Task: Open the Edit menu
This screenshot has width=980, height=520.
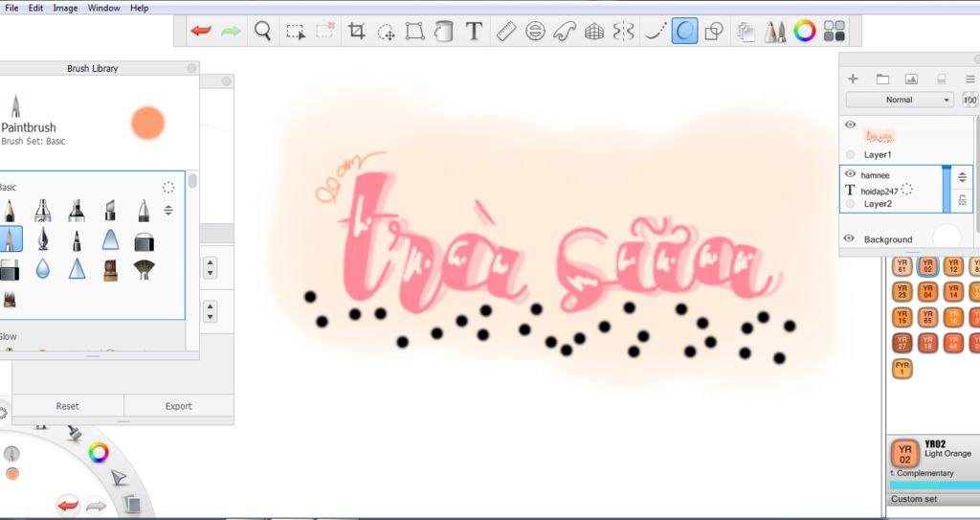Action: coord(35,8)
